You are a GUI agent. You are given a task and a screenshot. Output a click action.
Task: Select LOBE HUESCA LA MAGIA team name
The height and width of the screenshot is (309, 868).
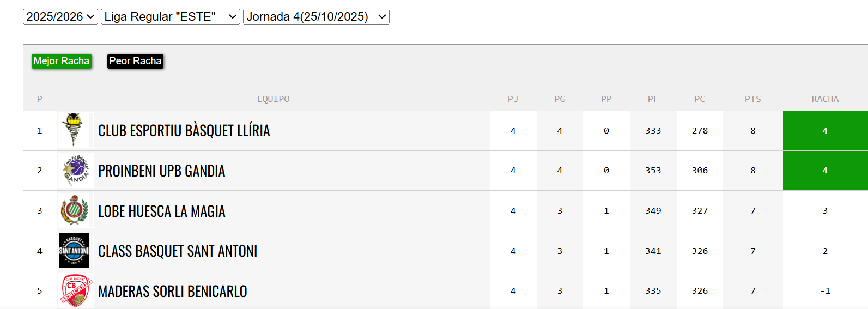(x=161, y=211)
